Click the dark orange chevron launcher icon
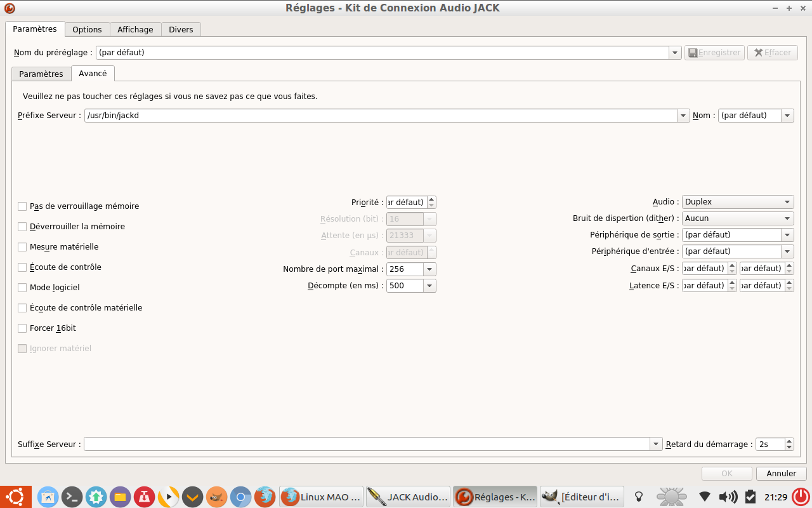 pos(192,497)
